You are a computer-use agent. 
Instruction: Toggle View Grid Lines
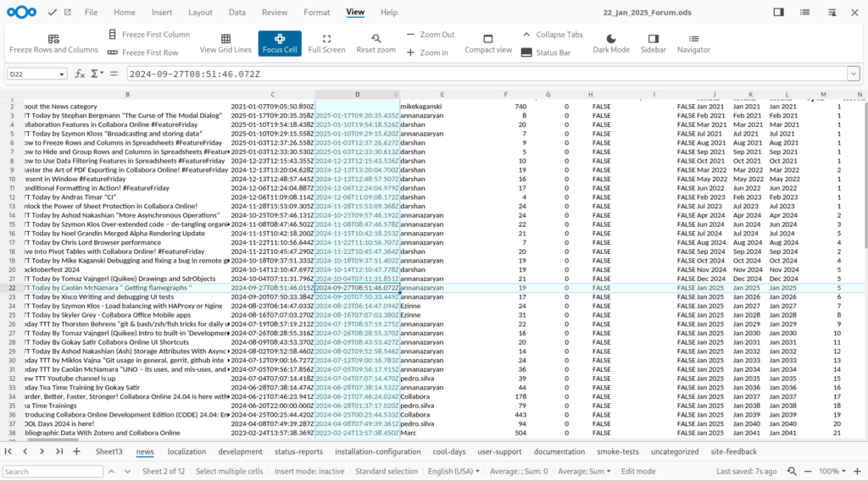(x=225, y=39)
